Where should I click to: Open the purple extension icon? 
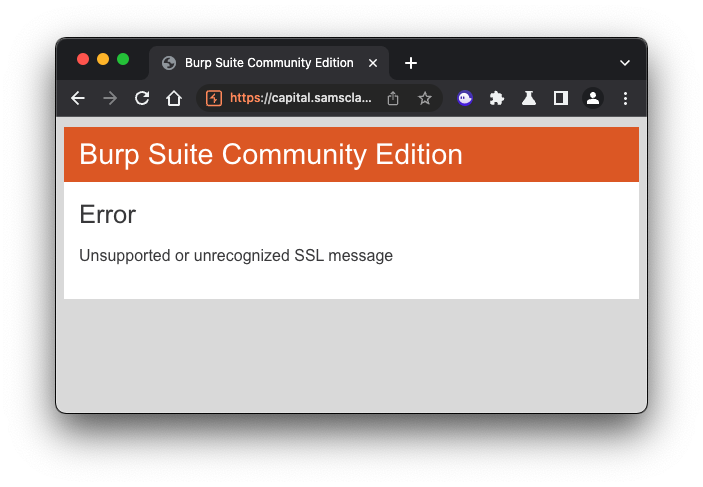pos(465,98)
